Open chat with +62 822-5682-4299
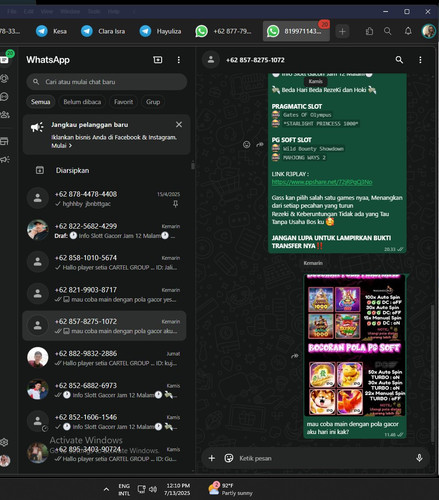439x500 pixels. coord(104,231)
